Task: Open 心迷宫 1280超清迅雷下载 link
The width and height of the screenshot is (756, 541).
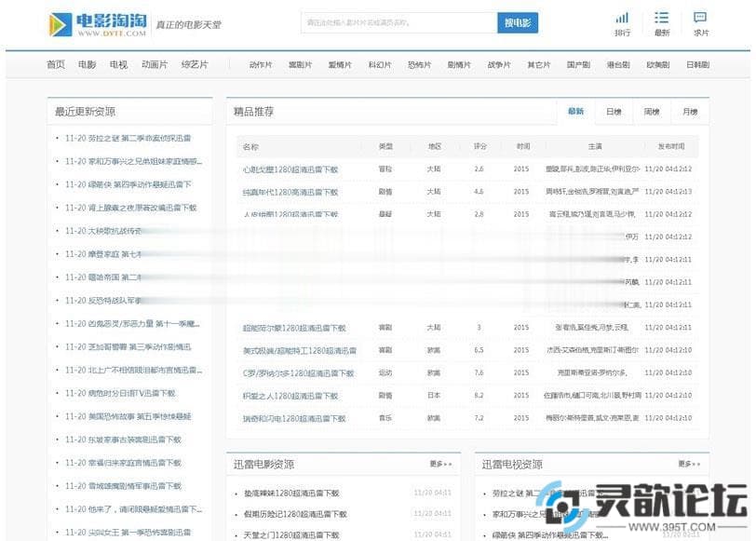Action: [x=290, y=169]
